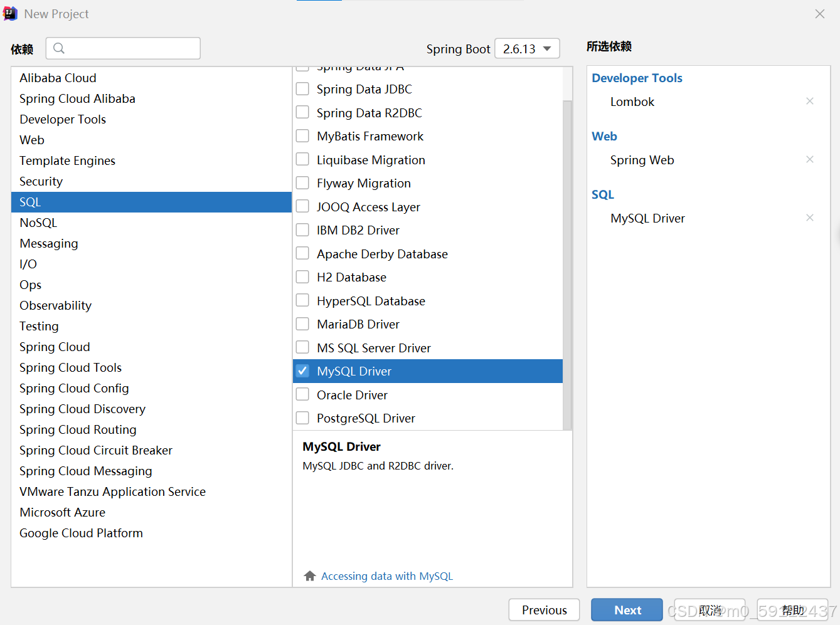Click the Next button
Screen dimensions: 840x625
(x=627, y=610)
